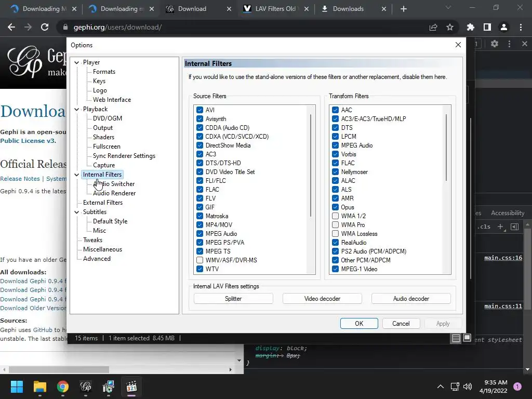532x399 pixels.
Task: Show hidden system tray icons
Action: [441, 387]
